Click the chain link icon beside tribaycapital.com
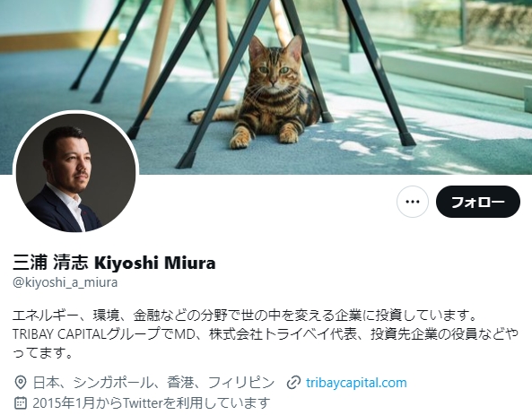Image resolution: width=532 pixels, height=415 pixels. (x=293, y=383)
